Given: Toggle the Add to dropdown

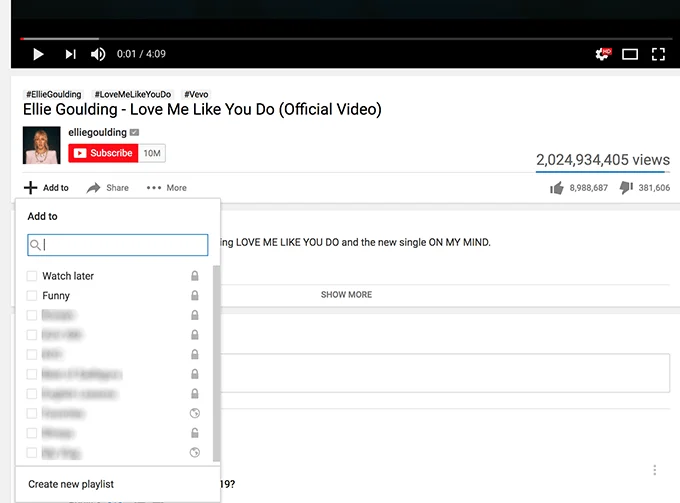Looking at the screenshot, I should [47, 188].
